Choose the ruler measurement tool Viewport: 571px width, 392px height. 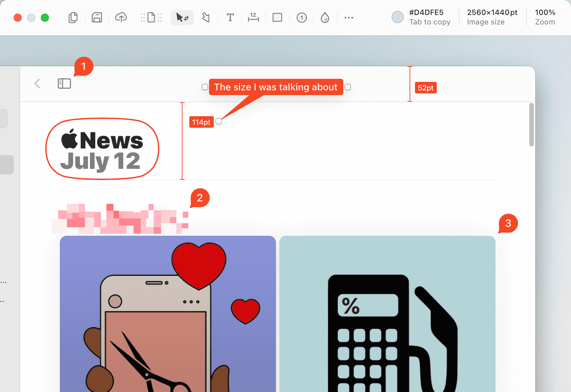(253, 18)
